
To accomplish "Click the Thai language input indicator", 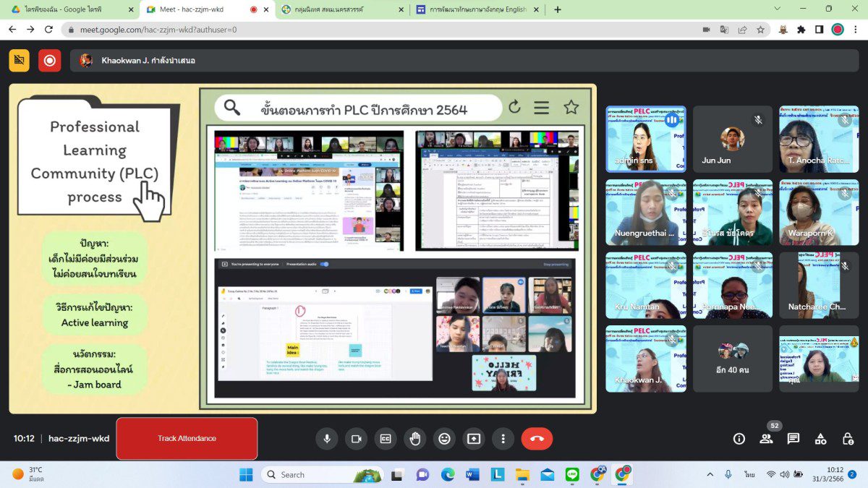I will (750, 474).
